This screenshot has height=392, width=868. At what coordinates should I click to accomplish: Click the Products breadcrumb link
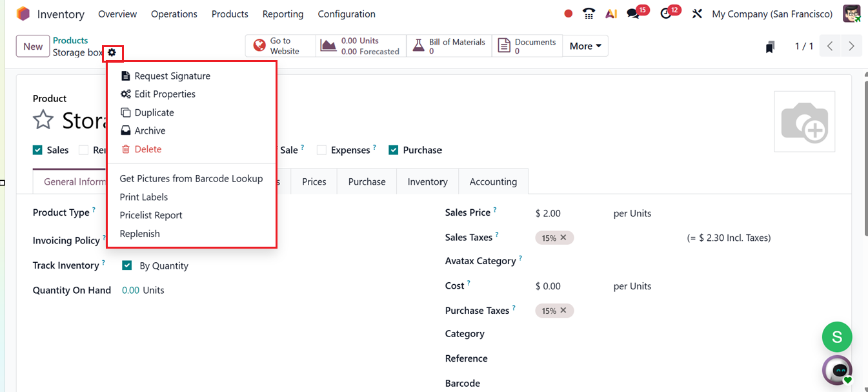coord(70,40)
